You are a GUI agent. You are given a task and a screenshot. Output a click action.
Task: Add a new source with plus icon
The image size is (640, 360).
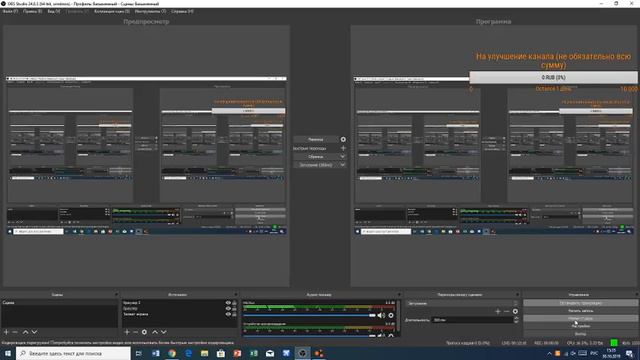127,332
